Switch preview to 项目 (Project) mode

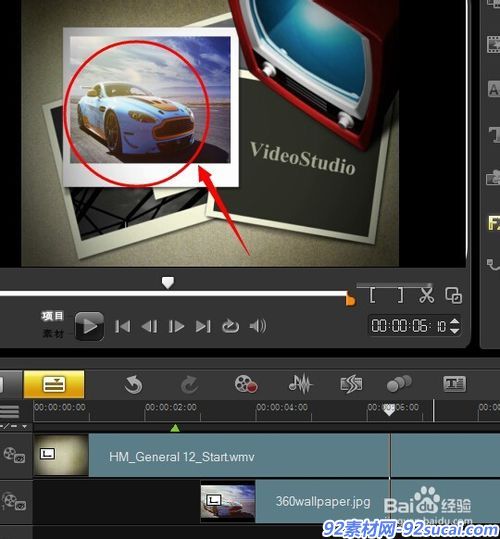pos(52,316)
